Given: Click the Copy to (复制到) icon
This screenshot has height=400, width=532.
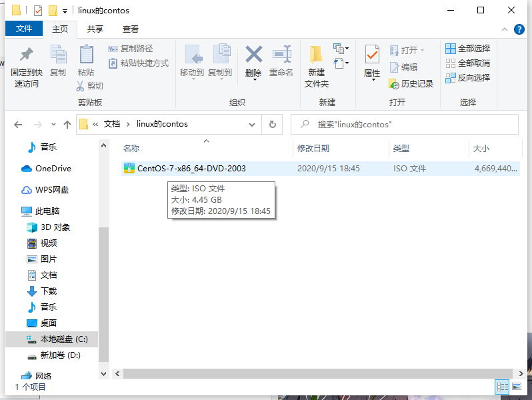Looking at the screenshot, I should pyautogui.click(x=221, y=53).
